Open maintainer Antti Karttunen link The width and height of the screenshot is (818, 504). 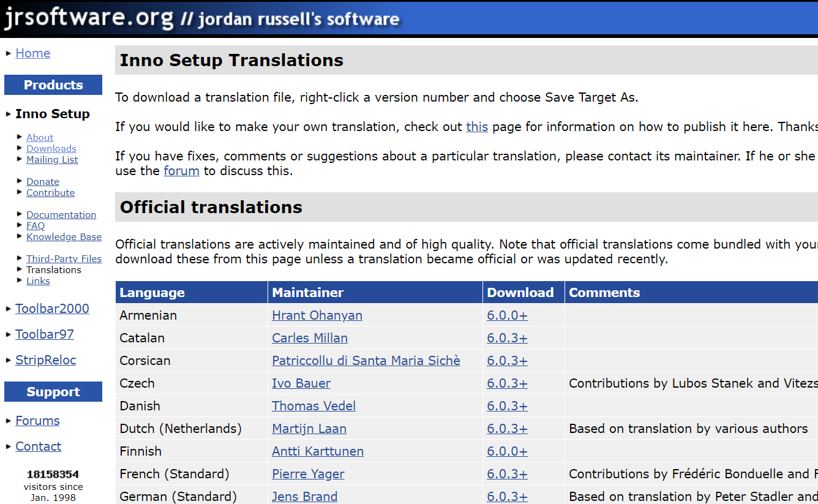point(318,451)
